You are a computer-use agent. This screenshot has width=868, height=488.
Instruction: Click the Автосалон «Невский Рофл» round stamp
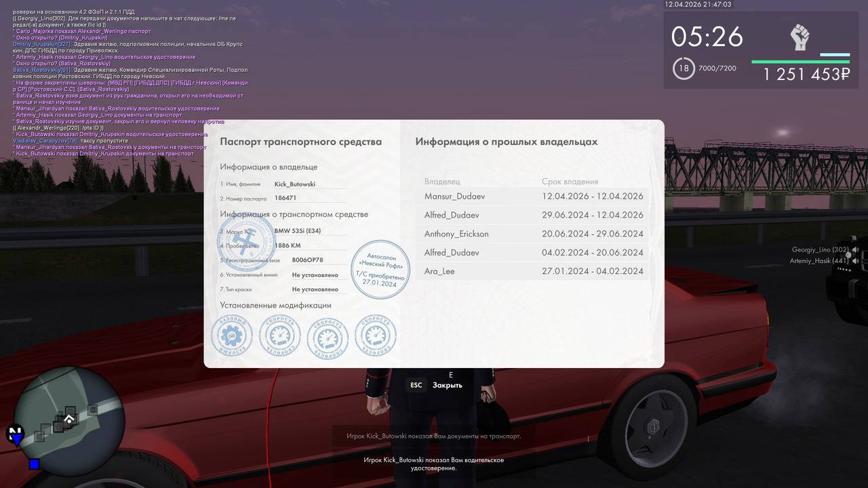click(x=380, y=269)
